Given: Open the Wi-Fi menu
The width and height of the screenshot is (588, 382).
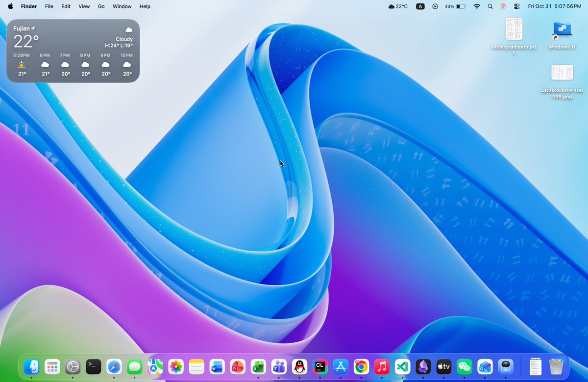Looking at the screenshot, I should 477,6.
